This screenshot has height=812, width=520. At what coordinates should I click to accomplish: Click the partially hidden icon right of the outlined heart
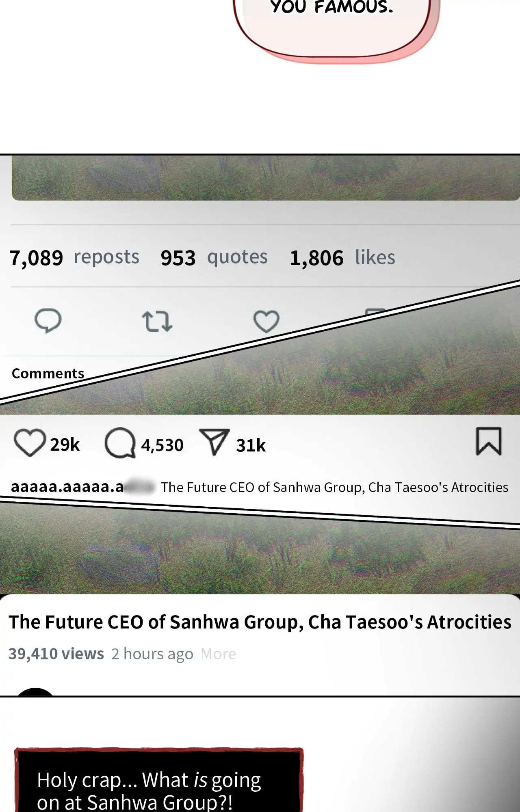coord(375,312)
